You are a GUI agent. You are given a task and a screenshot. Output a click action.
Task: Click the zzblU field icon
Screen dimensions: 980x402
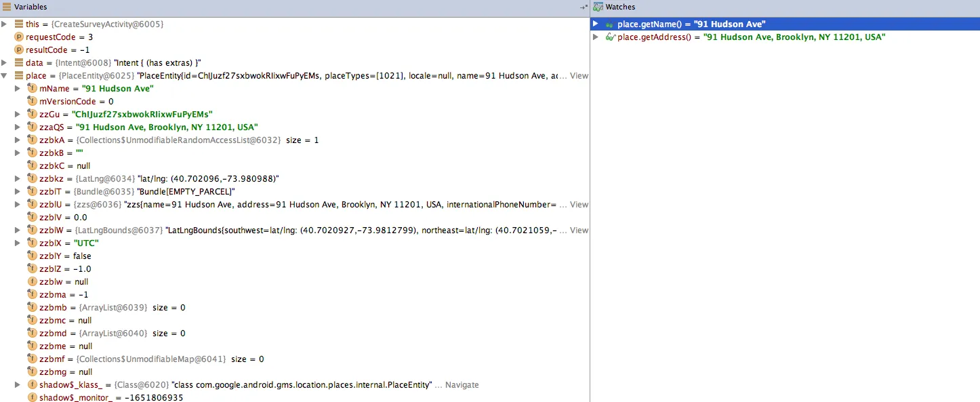click(x=32, y=204)
